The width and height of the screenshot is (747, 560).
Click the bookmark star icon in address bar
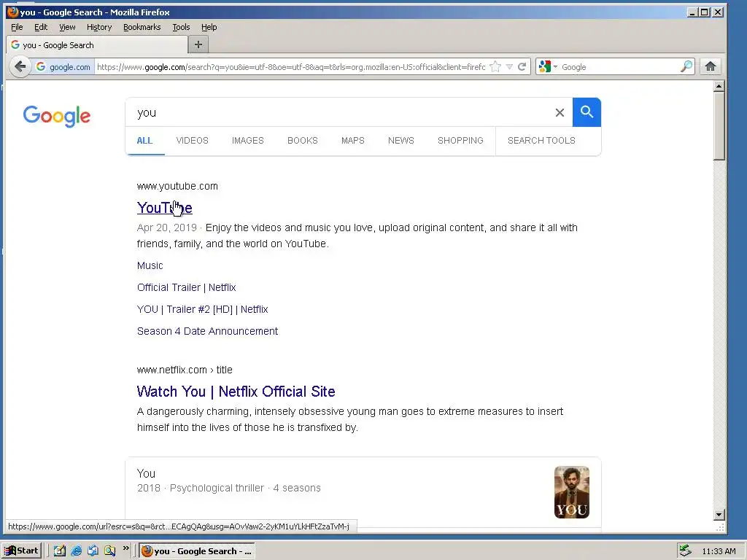[495, 66]
